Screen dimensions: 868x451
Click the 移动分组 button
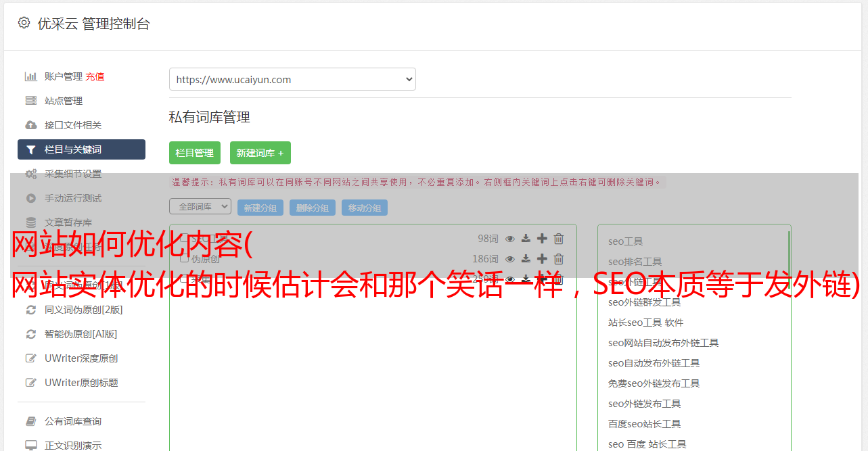tap(365, 208)
